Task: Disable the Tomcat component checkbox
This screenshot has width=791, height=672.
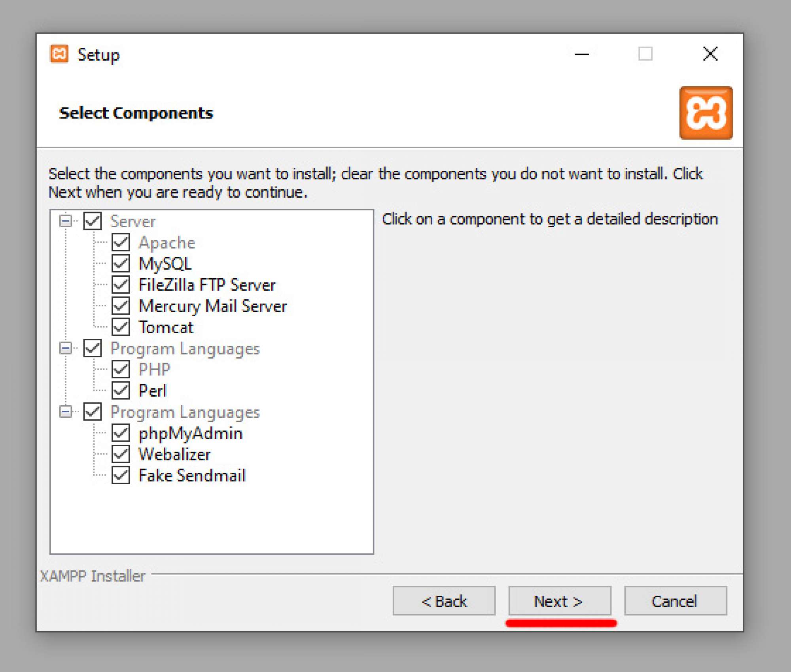Action: click(121, 327)
